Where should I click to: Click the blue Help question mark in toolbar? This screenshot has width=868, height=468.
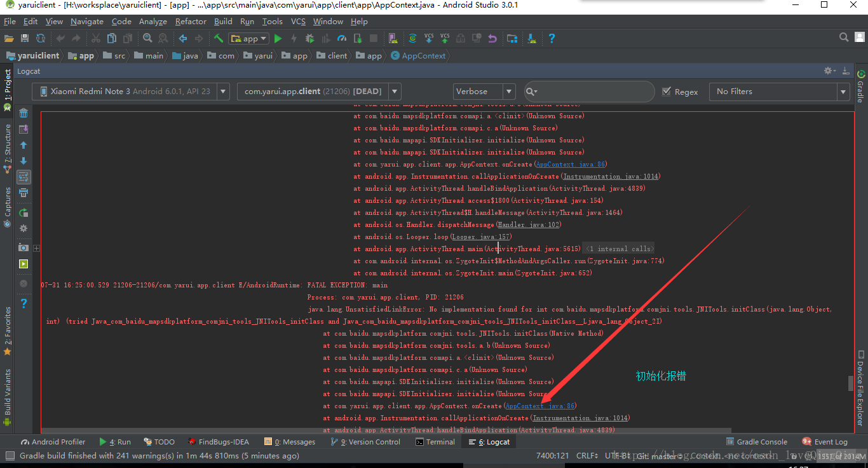pyautogui.click(x=552, y=38)
